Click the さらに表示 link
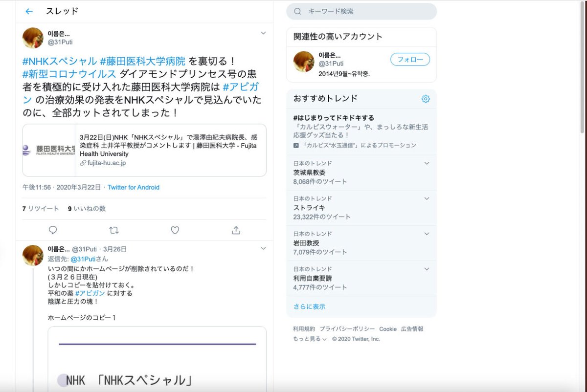This screenshot has width=587, height=392. tap(309, 306)
